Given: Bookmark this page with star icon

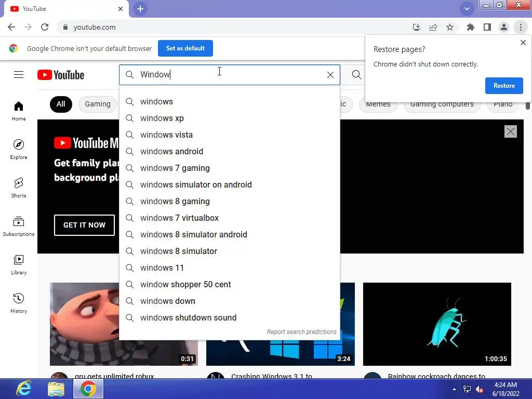Looking at the screenshot, I should click(x=450, y=27).
